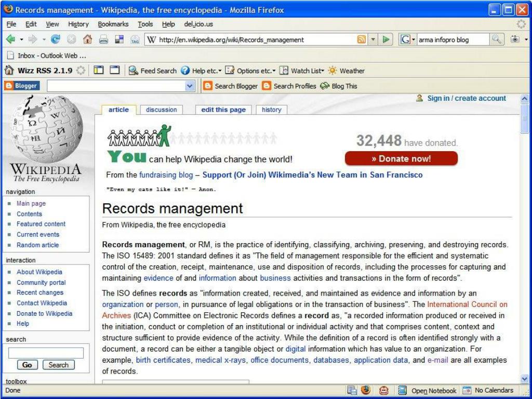Open the Recent changes sidebar link
Viewport: 532px width, 399px height.
40,292
